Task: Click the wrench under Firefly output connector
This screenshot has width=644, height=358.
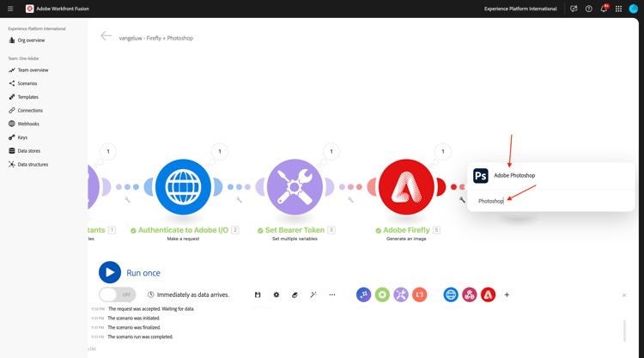Action: [462, 200]
